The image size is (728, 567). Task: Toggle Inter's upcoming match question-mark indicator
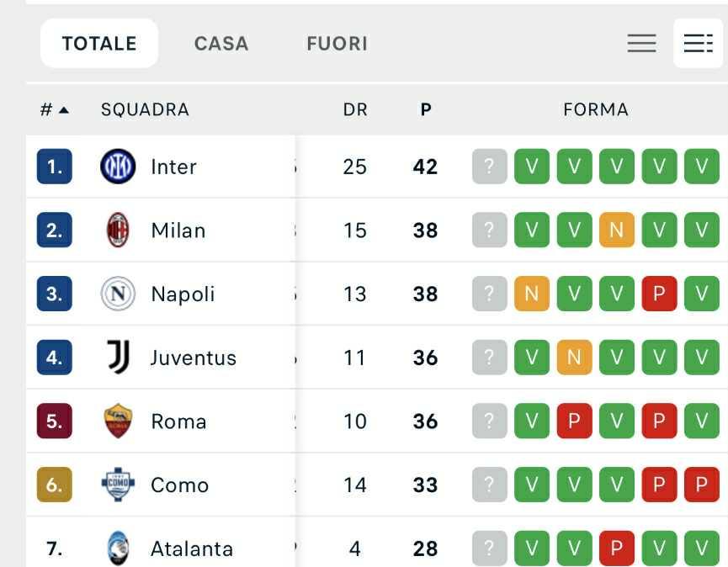point(489,166)
